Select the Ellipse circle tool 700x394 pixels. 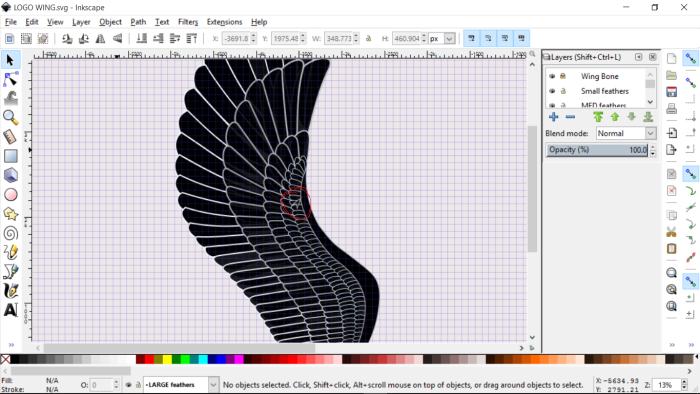tap(10, 195)
